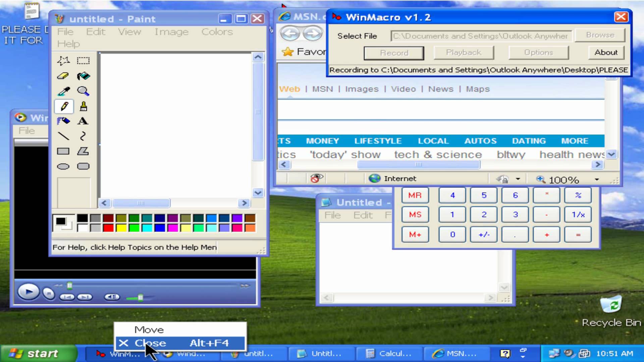644x362 pixels.
Task: Open the MSN Images link
Action: 362,89
